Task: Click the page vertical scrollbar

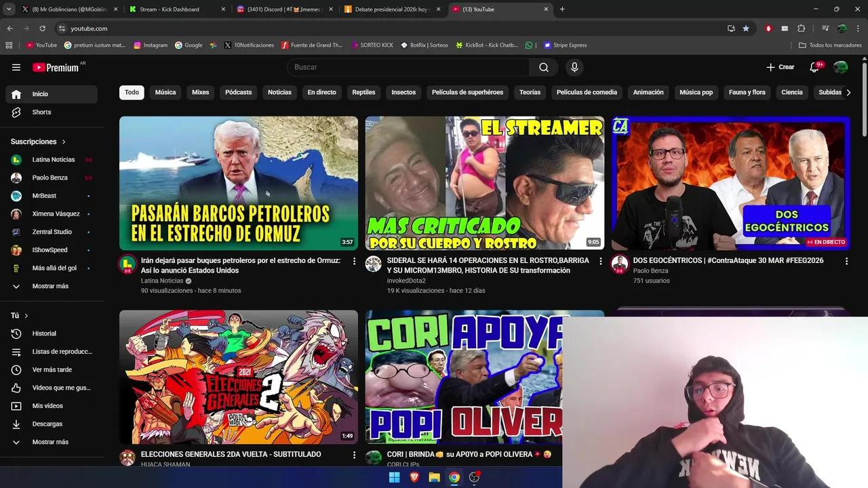Action: pos(864,98)
